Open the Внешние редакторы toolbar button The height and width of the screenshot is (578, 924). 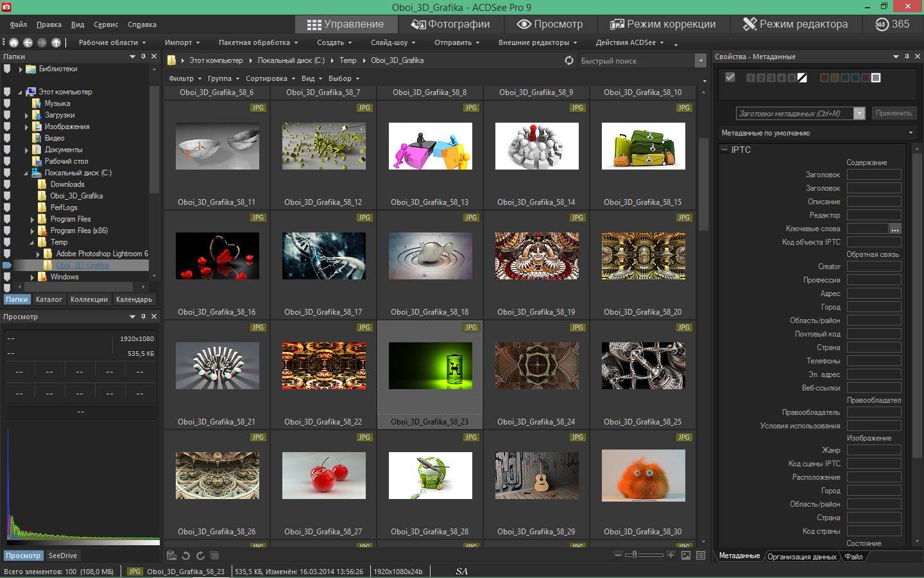538,42
